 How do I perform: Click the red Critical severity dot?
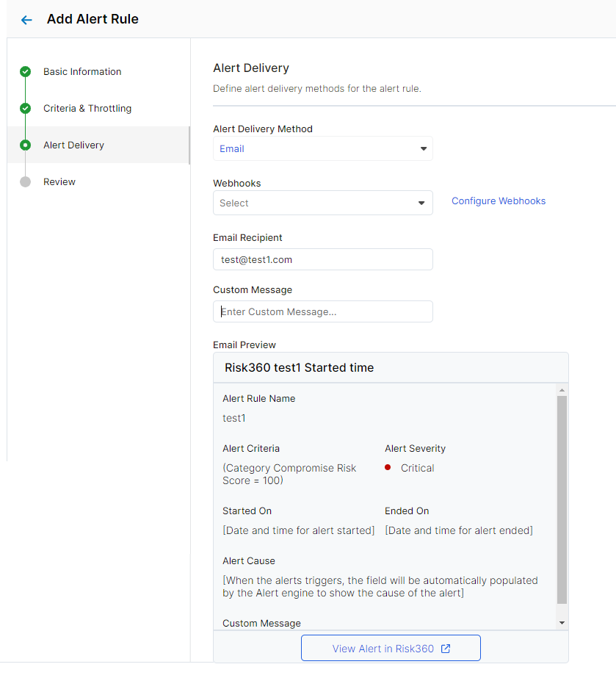(x=388, y=467)
